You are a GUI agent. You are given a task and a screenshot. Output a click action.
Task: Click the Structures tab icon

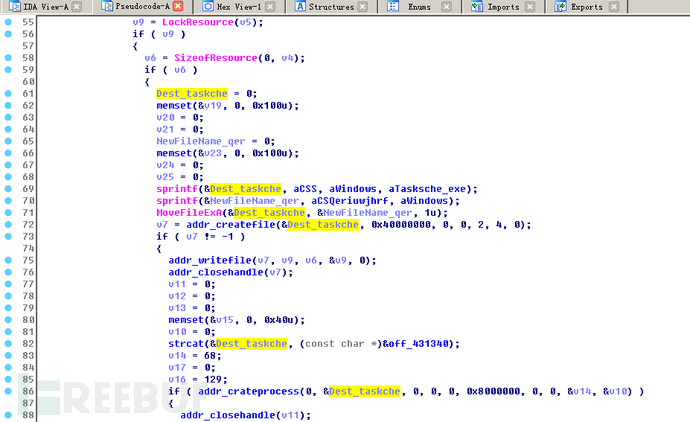pos(300,6)
